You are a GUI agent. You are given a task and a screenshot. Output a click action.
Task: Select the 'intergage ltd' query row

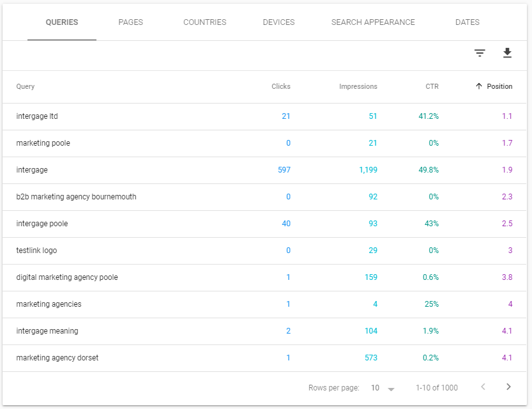[x=264, y=116]
